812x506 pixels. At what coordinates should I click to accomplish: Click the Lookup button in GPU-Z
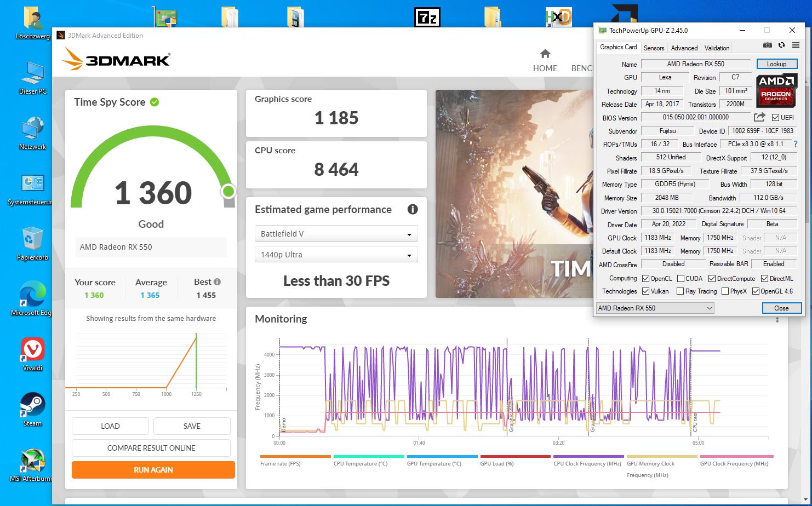(776, 64)
